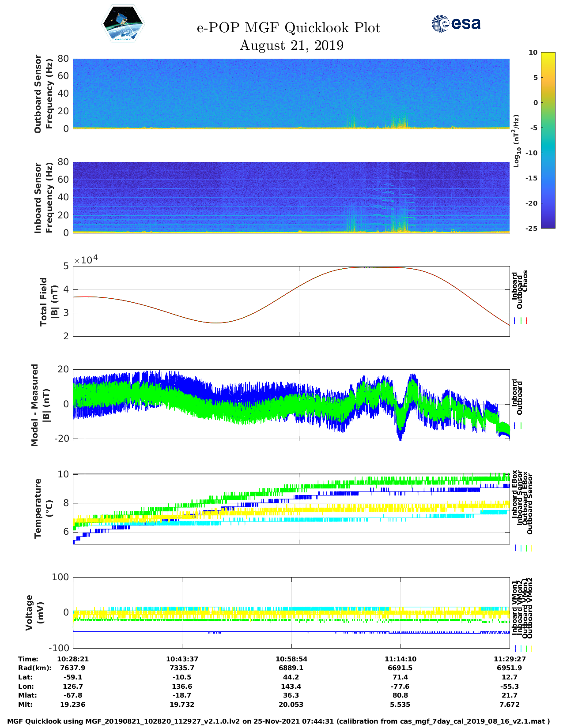This screenshot has height=728, width=563.
Task: Click the CASSIOPE e-POP hexagon logo
Action: (x=123, y=24)
